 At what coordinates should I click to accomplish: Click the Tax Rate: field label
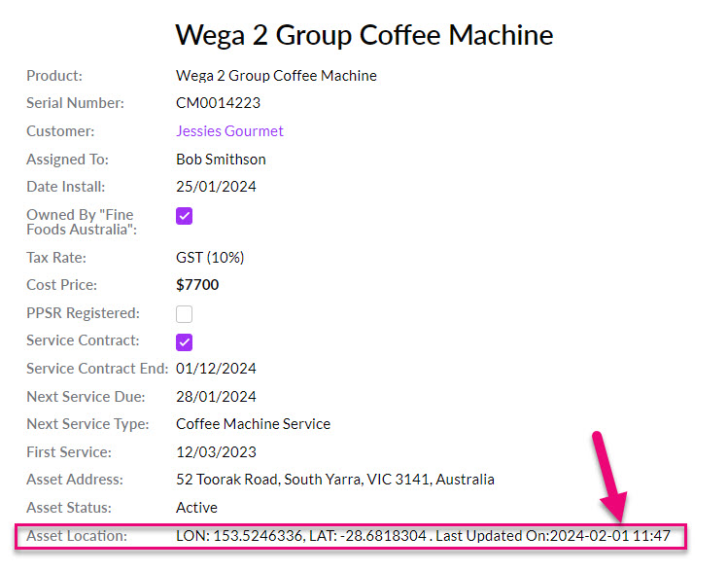pyautogui.click(x=56, y=258)
